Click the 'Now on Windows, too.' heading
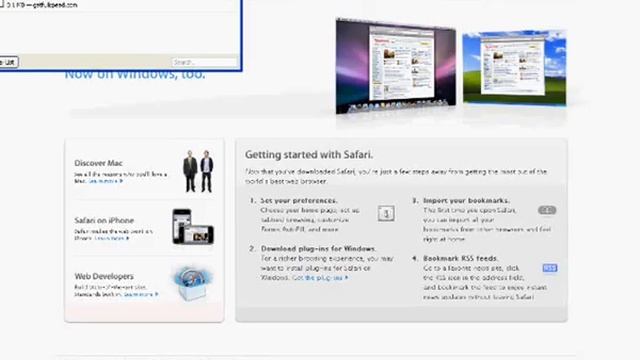This screenshot has width=640, height=360. pos(135,75)
